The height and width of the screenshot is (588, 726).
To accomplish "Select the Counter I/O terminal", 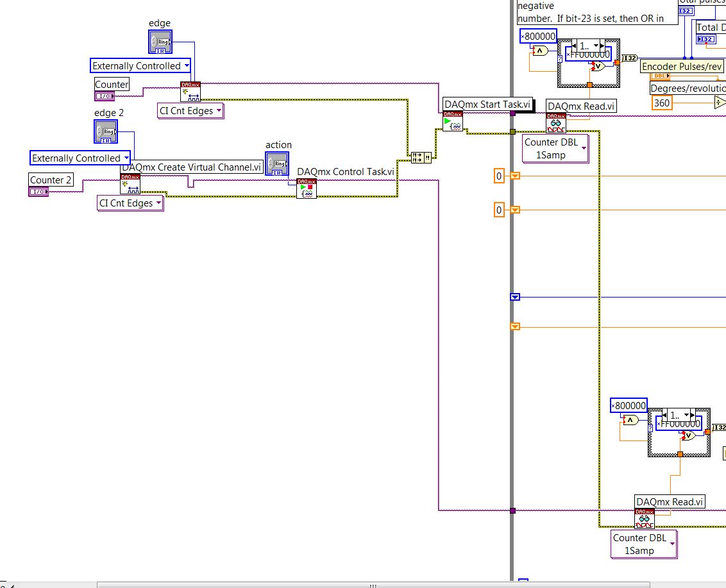I will click(105, 96).
